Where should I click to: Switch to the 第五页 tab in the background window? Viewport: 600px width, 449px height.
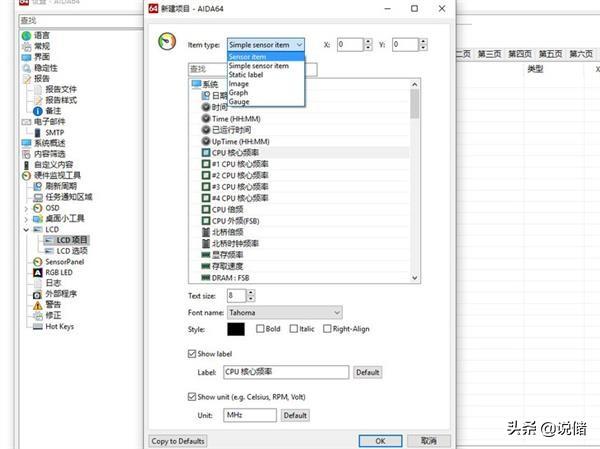[x=550, y=54]
